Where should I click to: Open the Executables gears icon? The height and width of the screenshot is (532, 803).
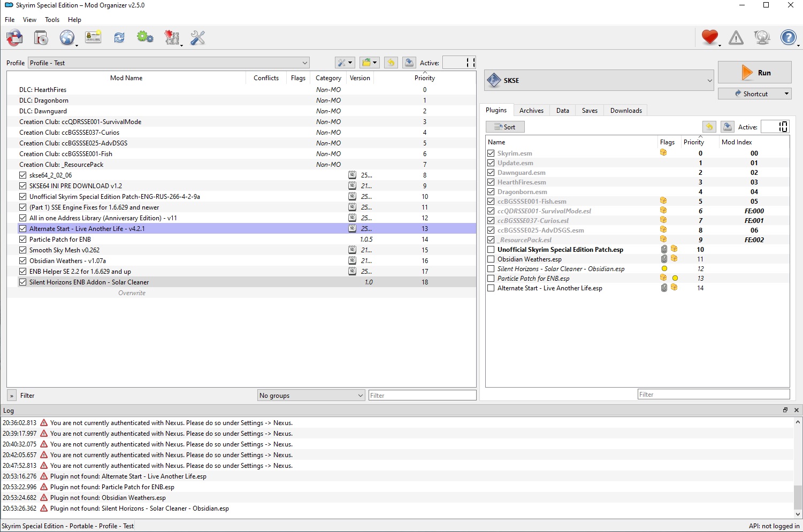[x=145, y=37]
